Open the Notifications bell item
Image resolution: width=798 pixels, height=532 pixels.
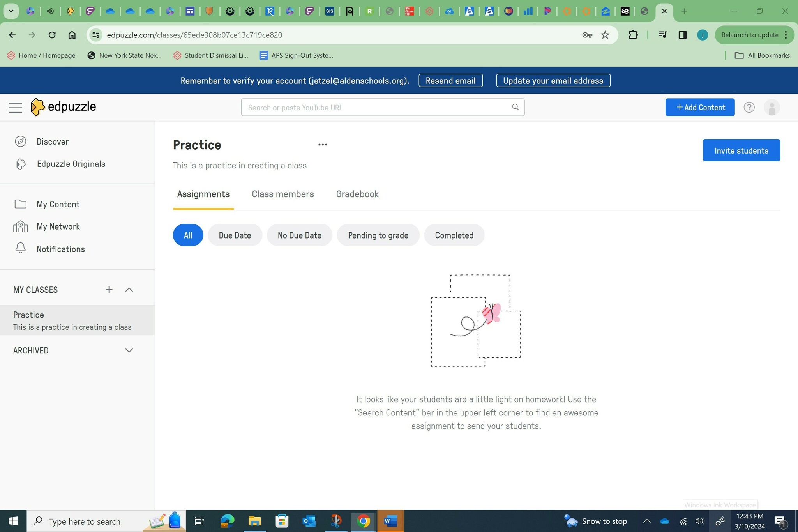(60, 249)
